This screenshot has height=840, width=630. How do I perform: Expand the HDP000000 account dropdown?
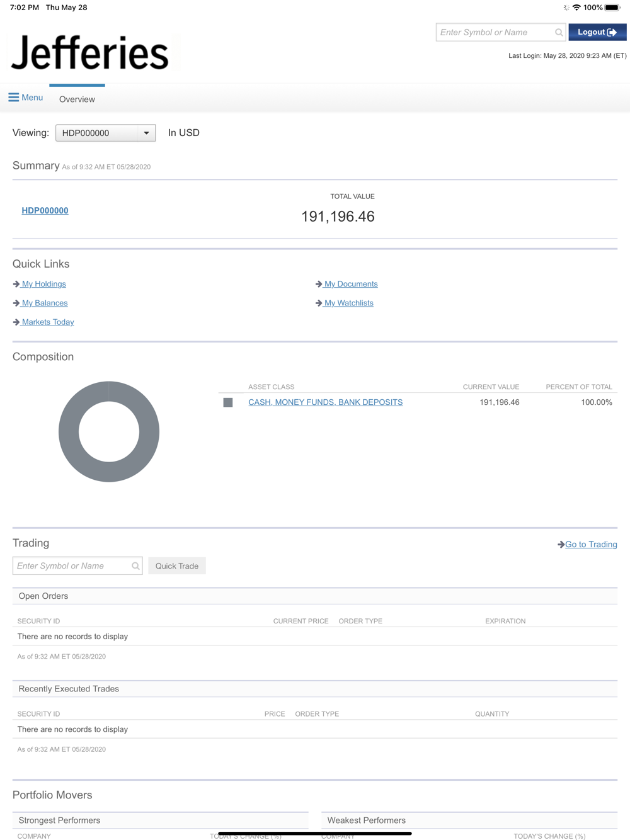click(x=105, y=133)
